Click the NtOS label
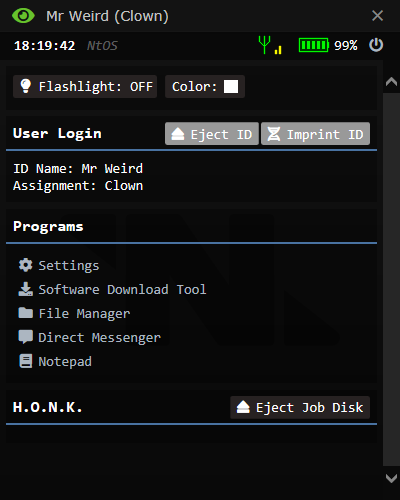This screenshot has height=500, width=400. 102,45
